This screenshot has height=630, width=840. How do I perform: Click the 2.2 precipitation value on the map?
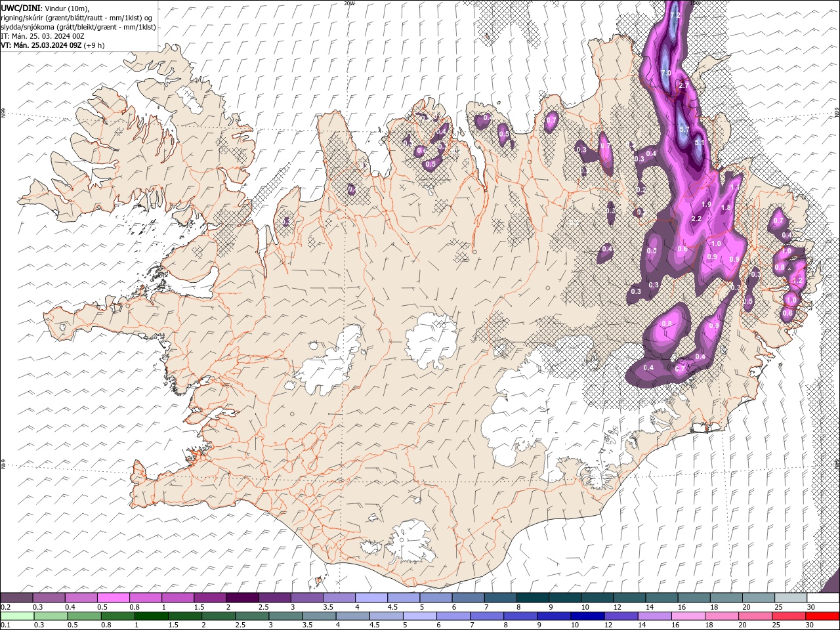pos(696,219)
